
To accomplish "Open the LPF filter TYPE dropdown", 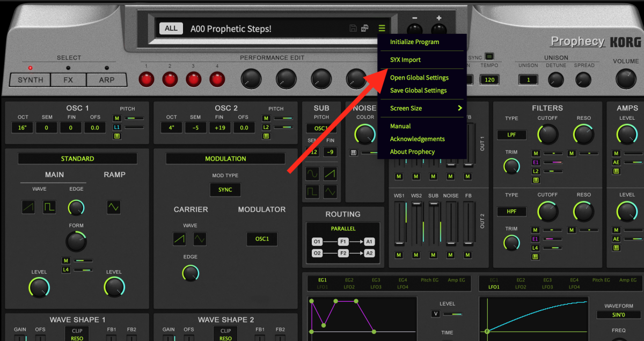I will pos(511,135).
